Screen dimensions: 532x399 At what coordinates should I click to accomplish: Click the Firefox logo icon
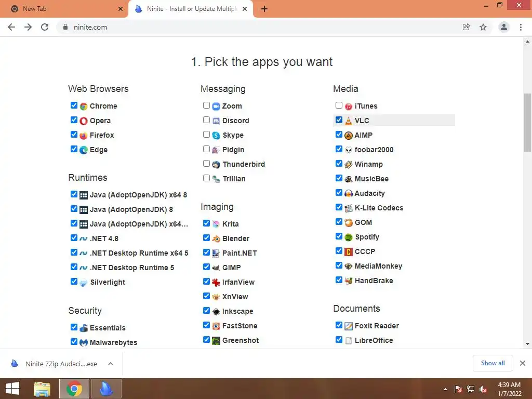[x=84, y=136]
